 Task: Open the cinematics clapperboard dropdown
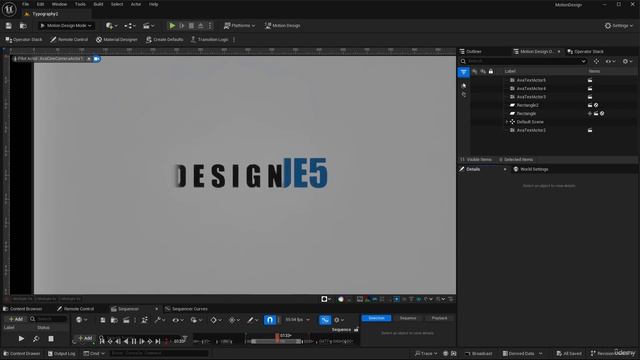(149, 26)
